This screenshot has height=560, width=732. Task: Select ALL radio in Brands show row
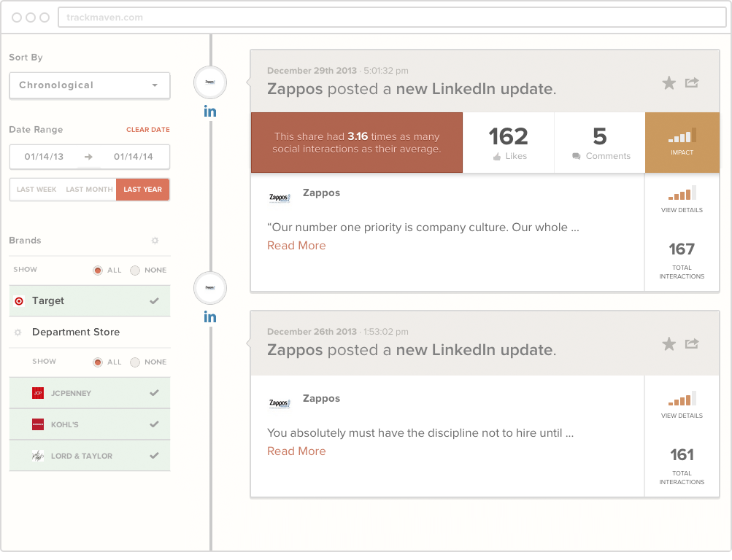(98, 271)
